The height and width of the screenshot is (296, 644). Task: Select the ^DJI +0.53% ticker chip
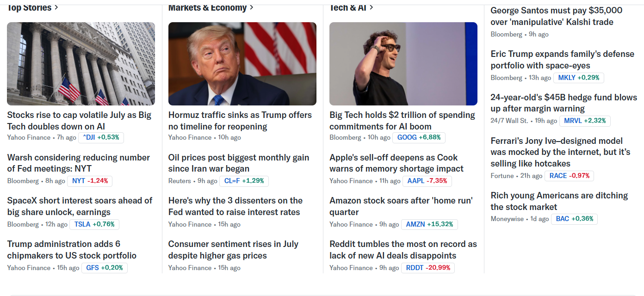[x=101, y=137]
